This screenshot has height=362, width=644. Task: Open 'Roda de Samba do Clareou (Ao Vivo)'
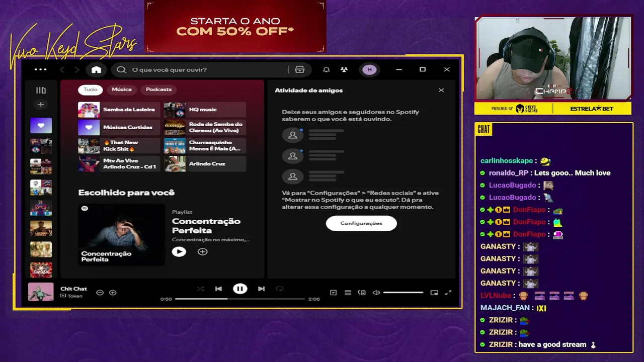pos(205,128)
